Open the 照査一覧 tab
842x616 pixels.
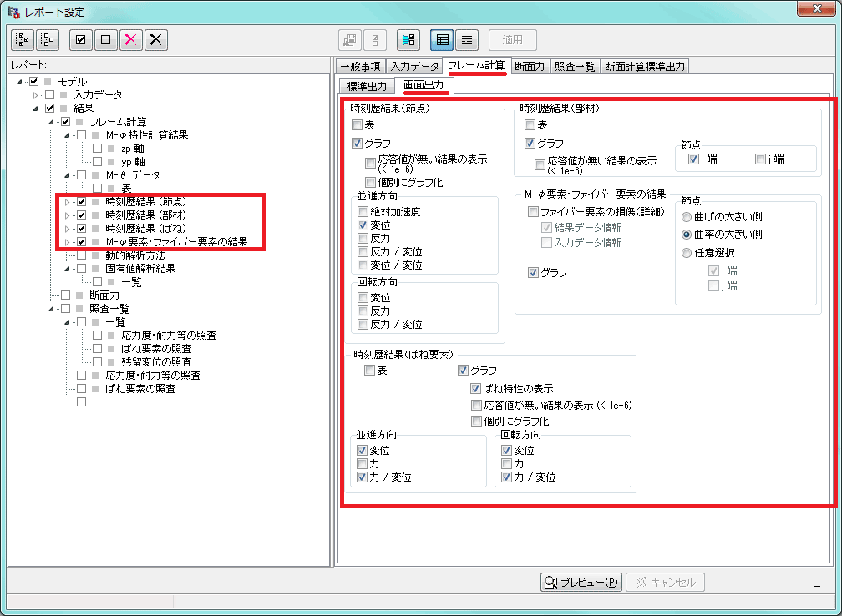click(x=575, y=67)
